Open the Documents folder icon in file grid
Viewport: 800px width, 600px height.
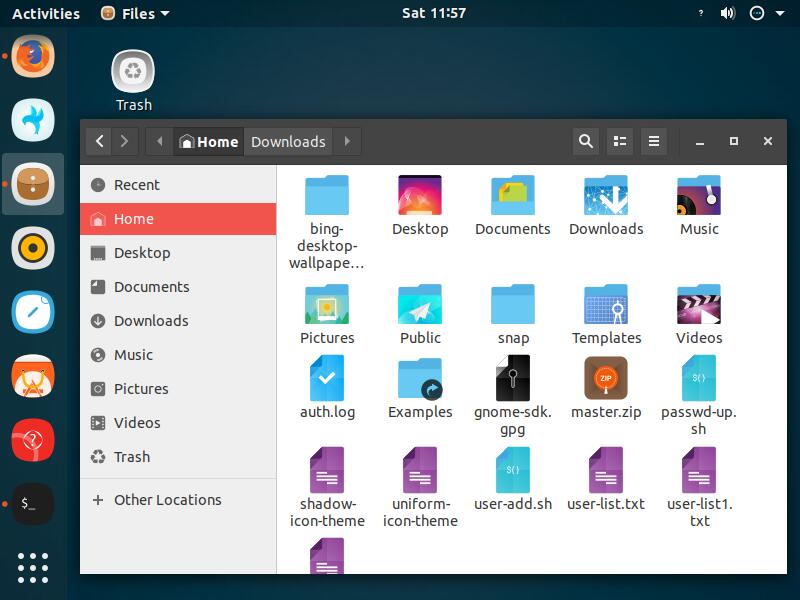[512, 195]
